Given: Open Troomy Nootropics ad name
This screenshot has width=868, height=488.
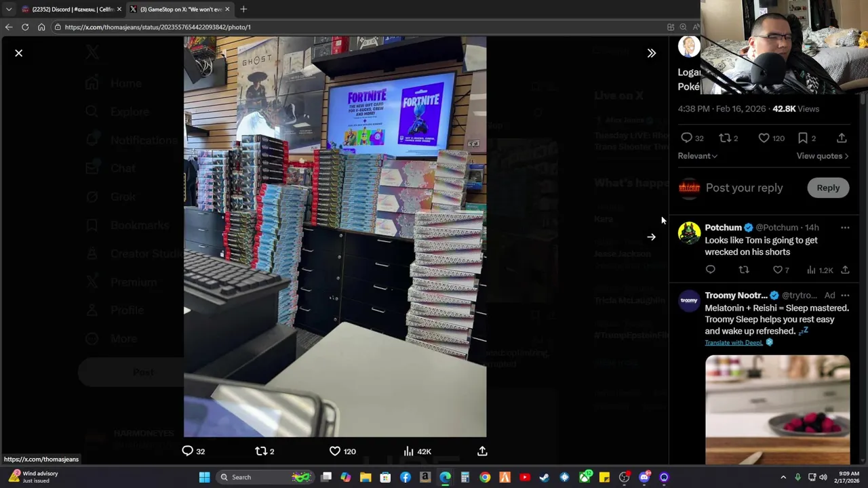Looking at the screenshot, I should pyautogui.click(x=736, y=296).
